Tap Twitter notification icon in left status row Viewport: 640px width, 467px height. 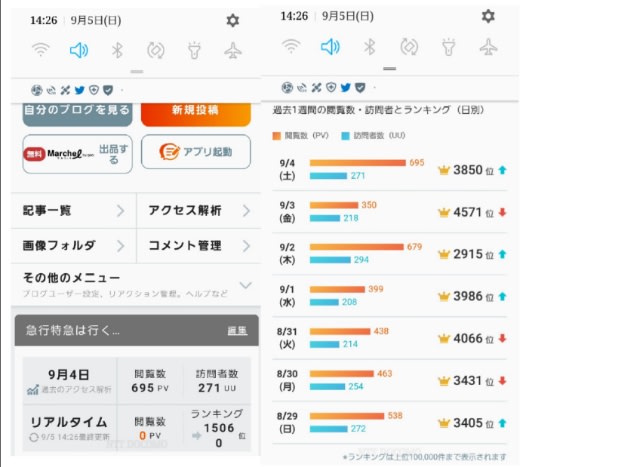coord(80,90)
